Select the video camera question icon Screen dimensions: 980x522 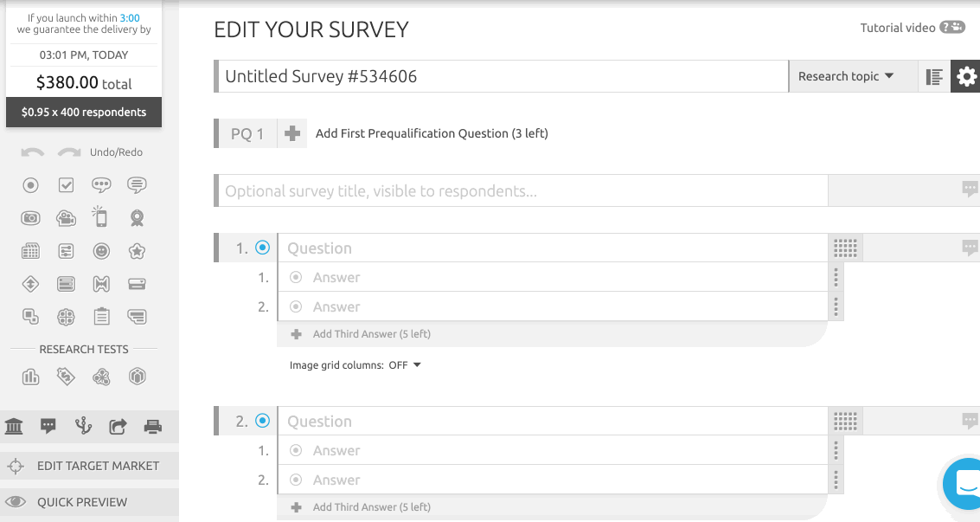click(66, 218)
